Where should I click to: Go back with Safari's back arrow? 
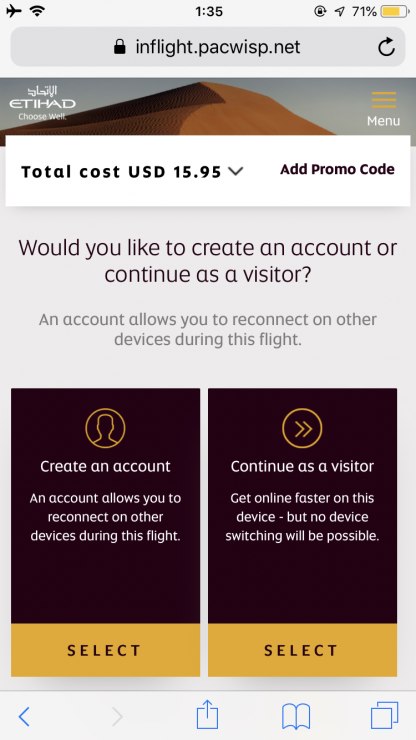24,717
